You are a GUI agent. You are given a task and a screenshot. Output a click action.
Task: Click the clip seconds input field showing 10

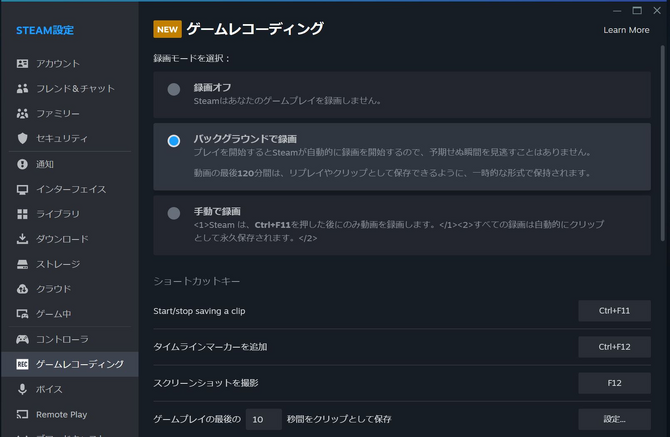(264, 419)
